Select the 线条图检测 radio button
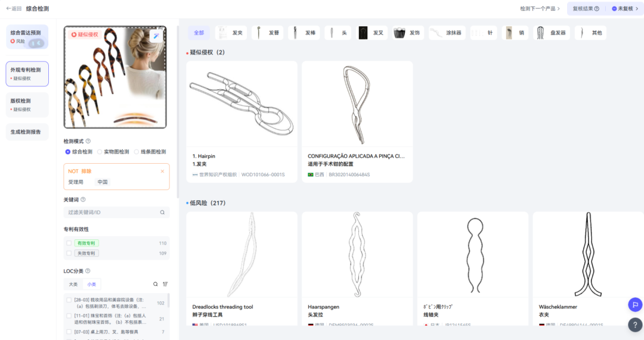Viewport: 644px width, 340px height. click(137, 152)
